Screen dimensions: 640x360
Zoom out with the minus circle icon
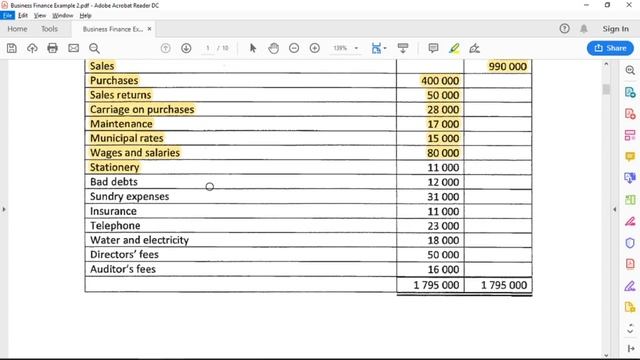(294, 48)
